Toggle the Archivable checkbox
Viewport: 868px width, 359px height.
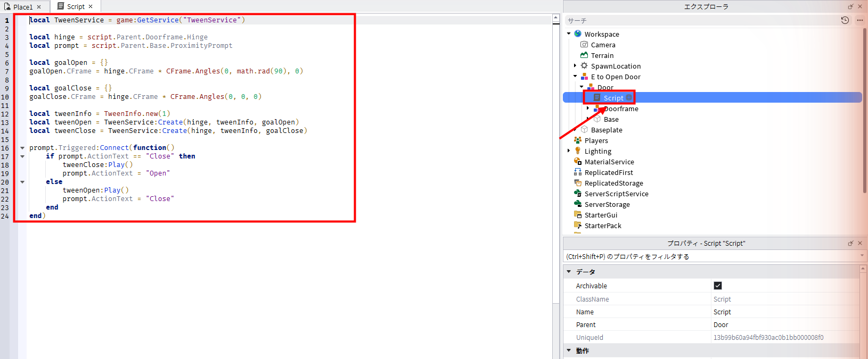pyautogui.click(x=718, y=286)
